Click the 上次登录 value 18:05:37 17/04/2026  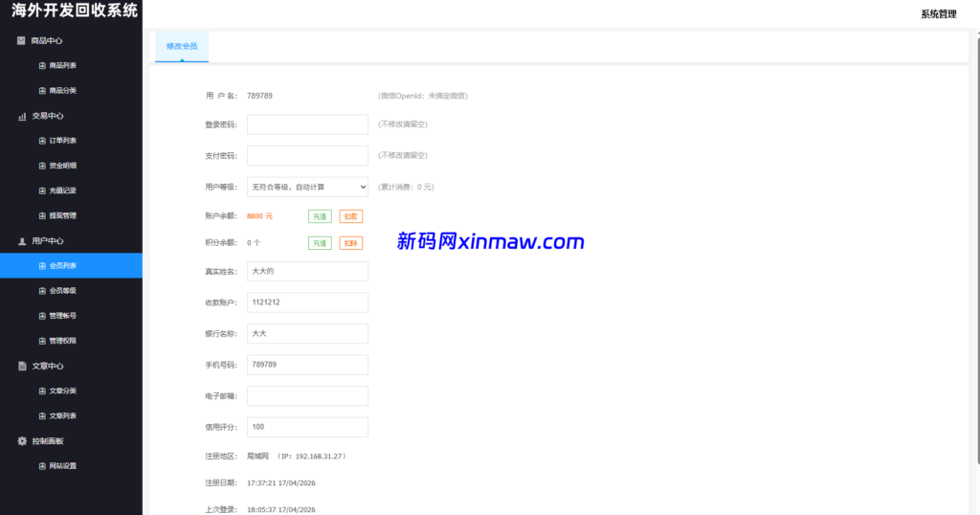point(281,510)
